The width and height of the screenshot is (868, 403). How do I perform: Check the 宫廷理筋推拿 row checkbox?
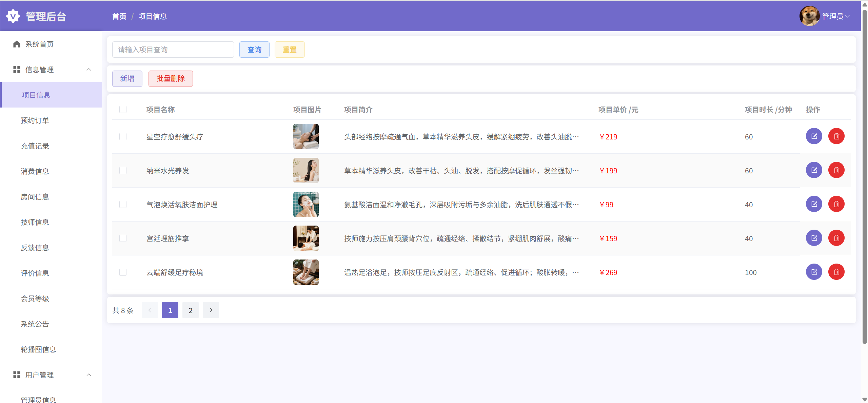tap(123, 238)
